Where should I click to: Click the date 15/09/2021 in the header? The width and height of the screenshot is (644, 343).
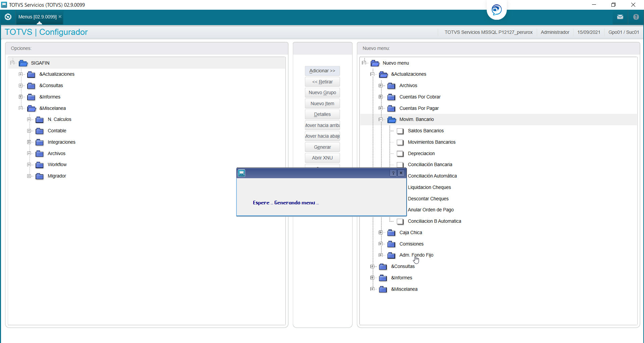[x=589, y=32]
